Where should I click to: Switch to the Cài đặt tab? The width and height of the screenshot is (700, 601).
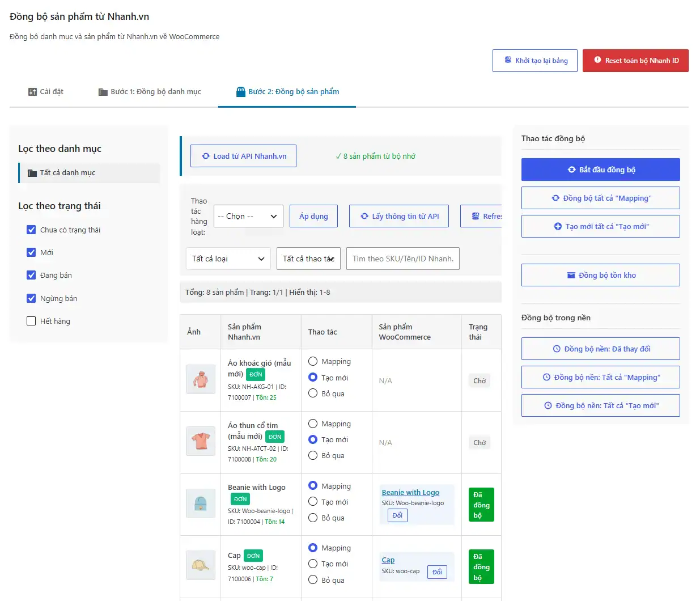point(46,92)
